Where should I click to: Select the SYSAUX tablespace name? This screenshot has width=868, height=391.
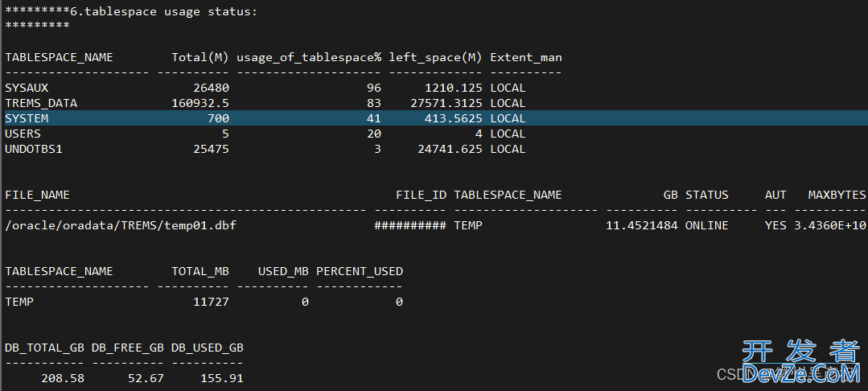pyautogui.click(x=27, y=88)
